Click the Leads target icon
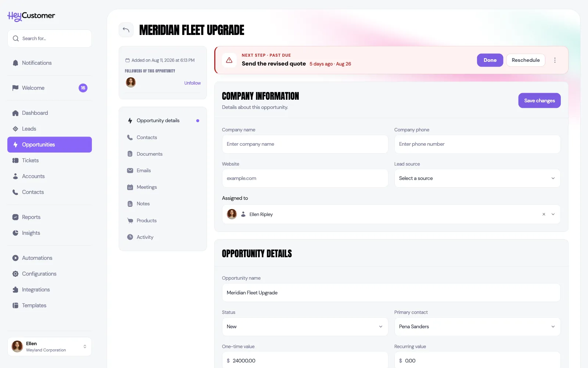The image size is (588, 368). 15,129
